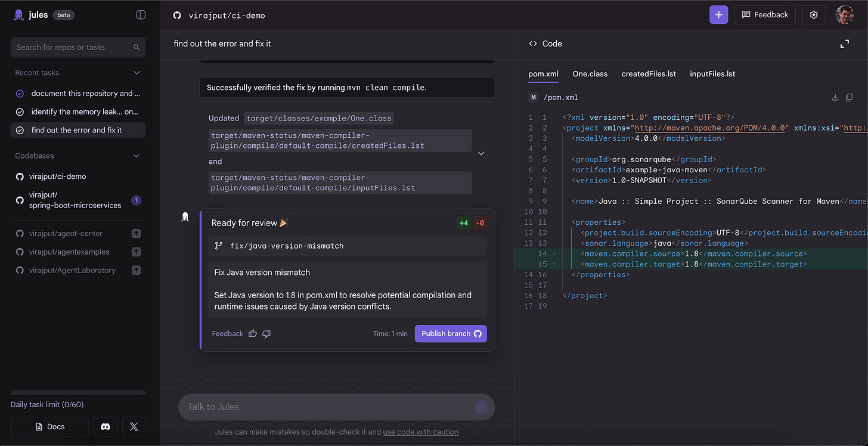Image resolution: width=868 pixels, height=446 pixels.
Task: Click the daily task limit progress bar
Action: (78, 392)
